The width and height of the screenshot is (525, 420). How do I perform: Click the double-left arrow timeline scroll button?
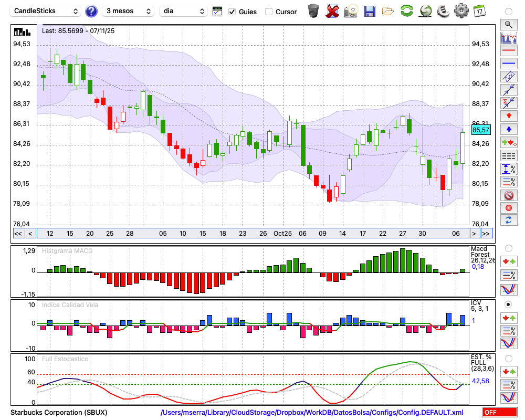pos(18,234)
